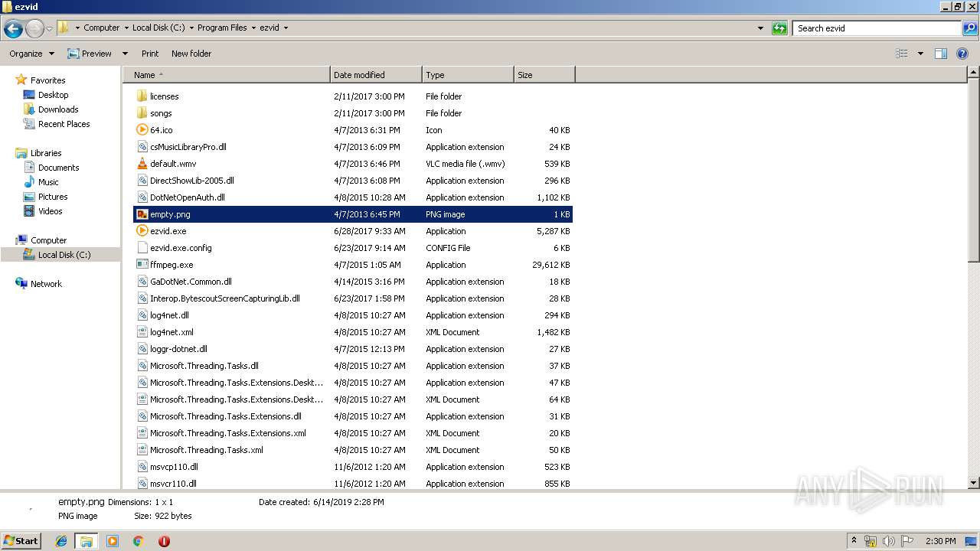The height and width of the screenshot is (551, 980).
Task: Click inside the Search ezvid field
Action: (x=877, y=28)
